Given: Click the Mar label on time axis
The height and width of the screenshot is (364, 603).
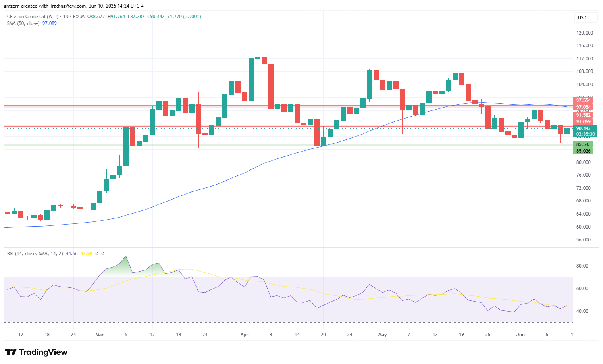Looking at the screenshot, I should pos(100,335).
